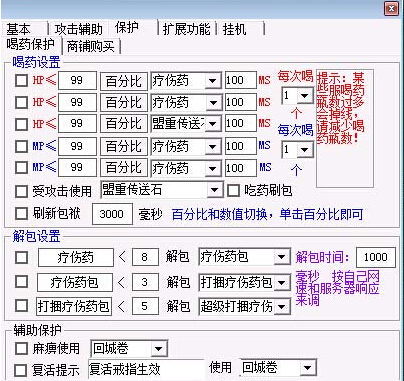Tick the HP≤ checkbox on the 盟重传送 row

pyautogui.click(x=21, y=124)
